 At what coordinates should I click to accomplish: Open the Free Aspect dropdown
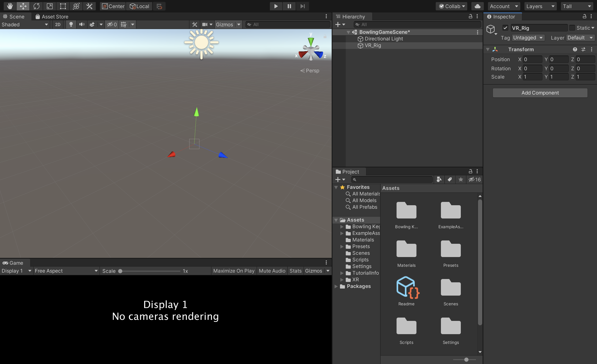(x=66, y=271)
